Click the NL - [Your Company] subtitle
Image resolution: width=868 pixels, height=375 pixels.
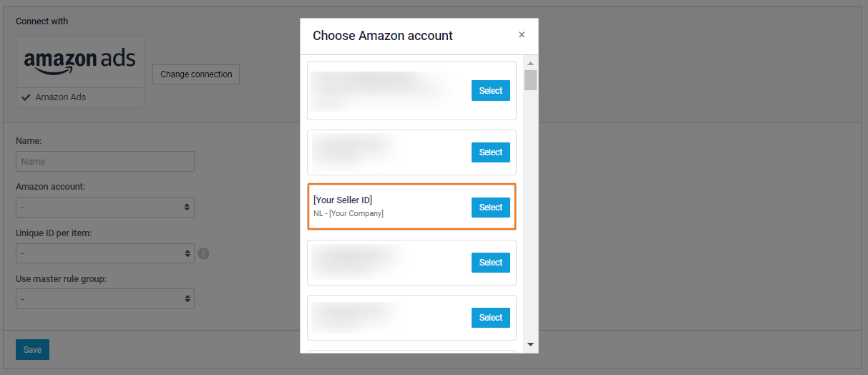click(x=348, y=213)
